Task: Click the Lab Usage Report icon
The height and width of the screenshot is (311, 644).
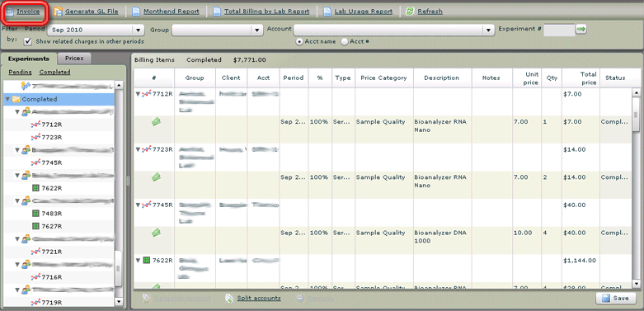Action: coord(327,12)
